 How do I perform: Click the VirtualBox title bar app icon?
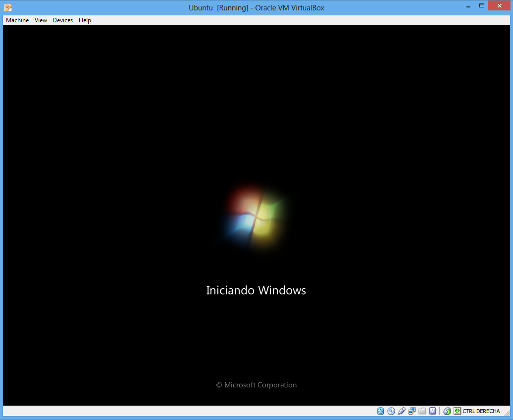(8, 7)
